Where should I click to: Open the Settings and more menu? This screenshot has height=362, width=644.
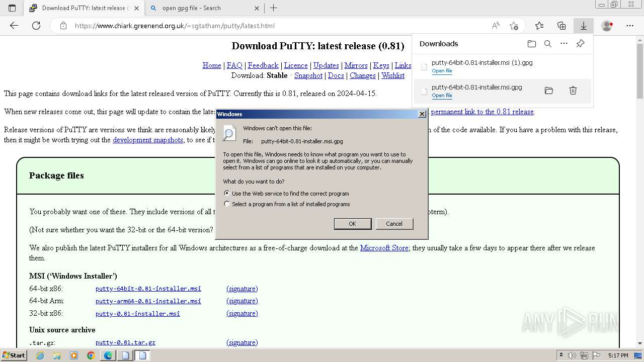[x=630, y=26]
